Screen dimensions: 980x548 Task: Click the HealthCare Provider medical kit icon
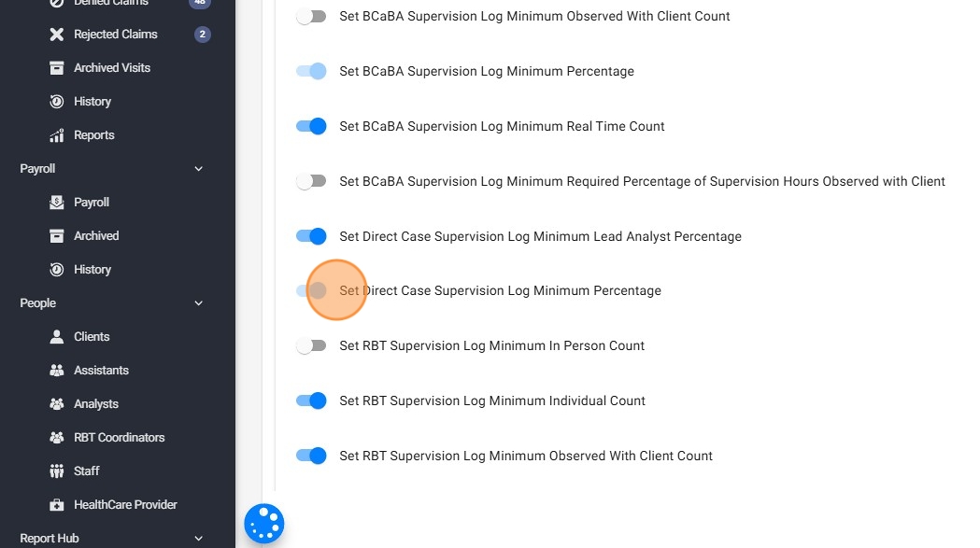56,505
